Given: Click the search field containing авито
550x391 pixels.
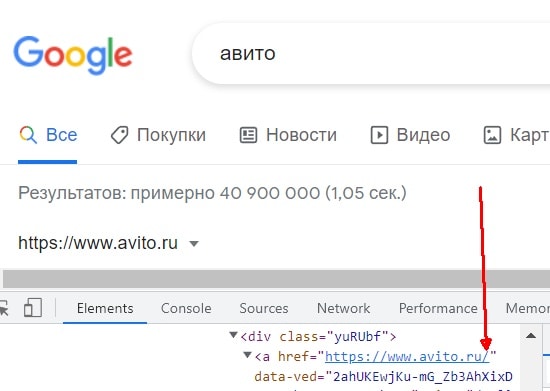Looking at the screenshot, I should [x=371, y=54].
